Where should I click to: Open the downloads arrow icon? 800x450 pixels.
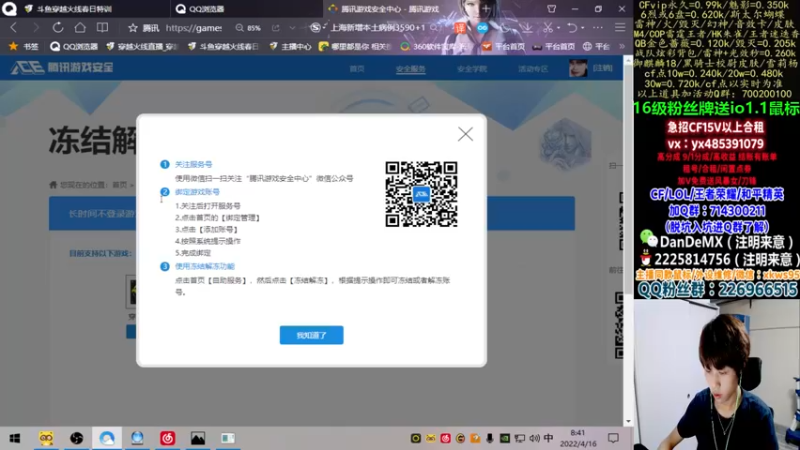pos(527,28)
